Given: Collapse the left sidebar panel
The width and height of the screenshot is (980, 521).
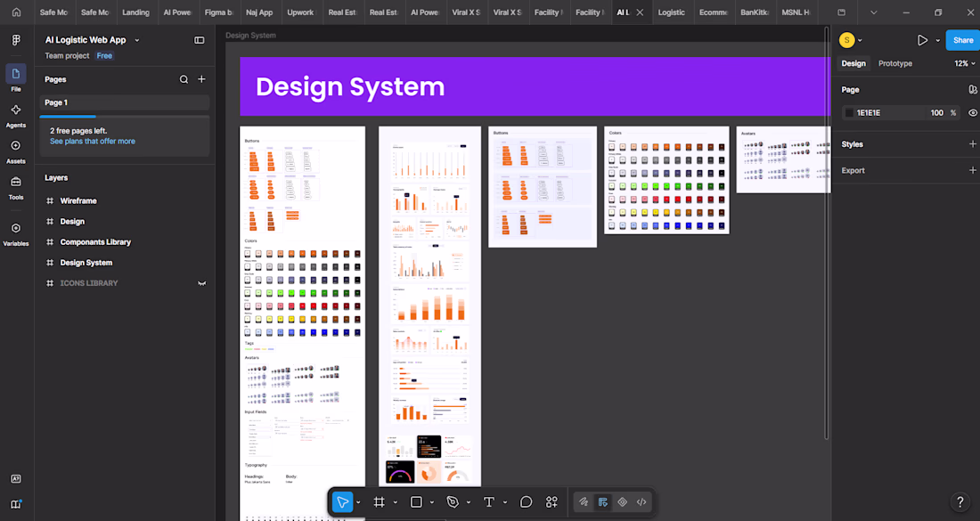Looking at the screenshot, I should [200, 40].
